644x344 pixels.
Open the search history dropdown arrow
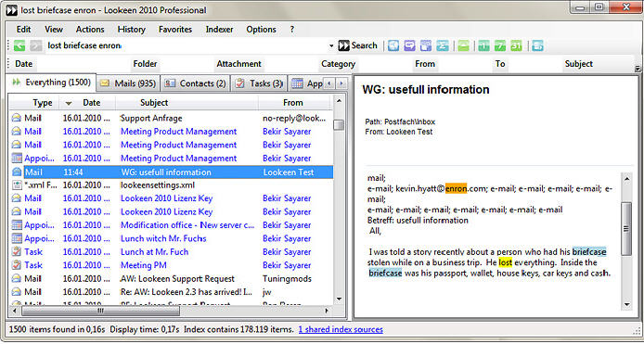tap(331, 46)
